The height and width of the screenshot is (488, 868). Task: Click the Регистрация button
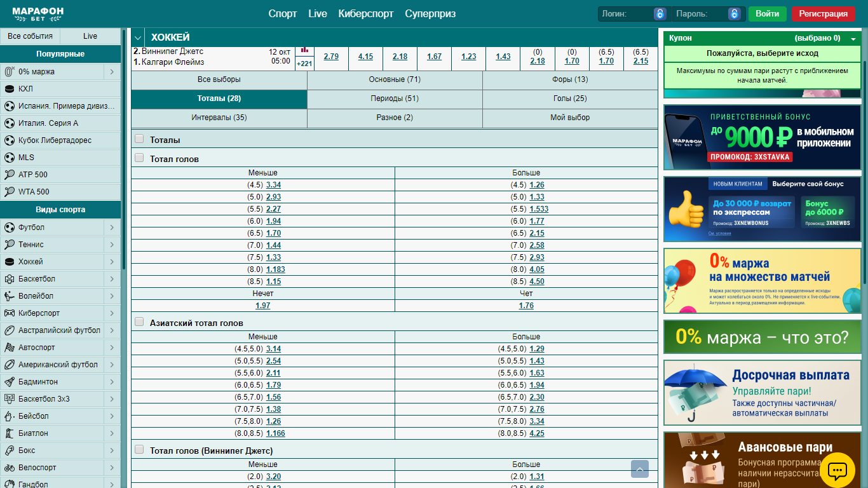[x=823, y=14]
